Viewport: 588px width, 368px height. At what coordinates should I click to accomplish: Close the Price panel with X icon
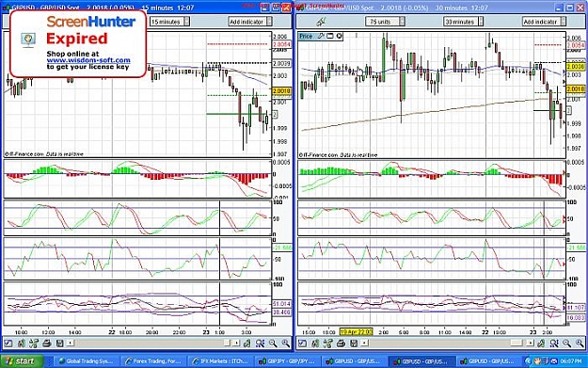339,36
